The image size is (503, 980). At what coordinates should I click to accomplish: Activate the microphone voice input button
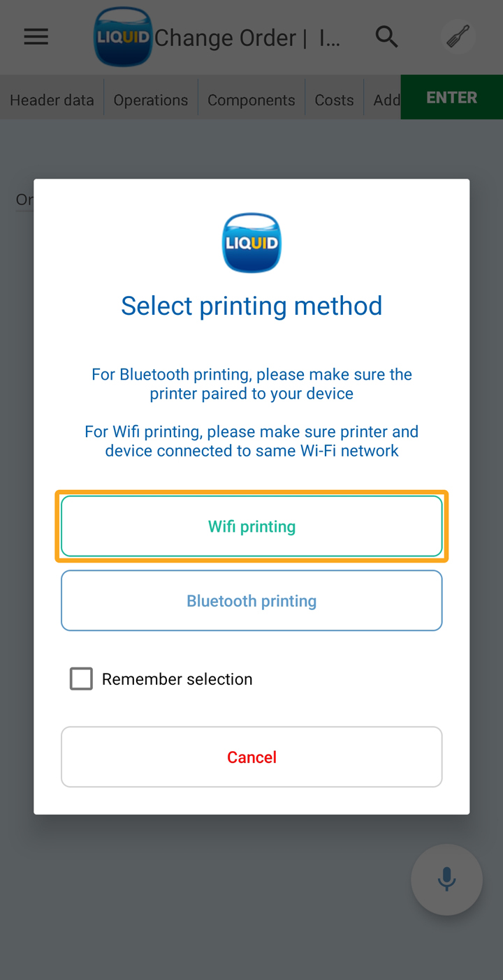point(446,879)
